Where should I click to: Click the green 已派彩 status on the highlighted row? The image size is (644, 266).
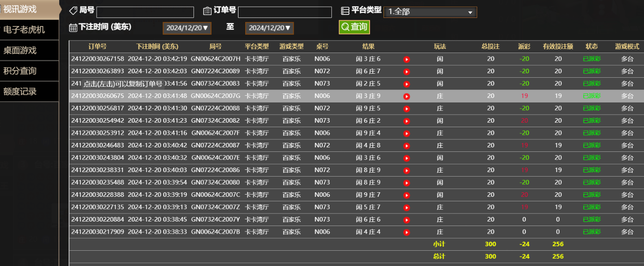point(592,96)
